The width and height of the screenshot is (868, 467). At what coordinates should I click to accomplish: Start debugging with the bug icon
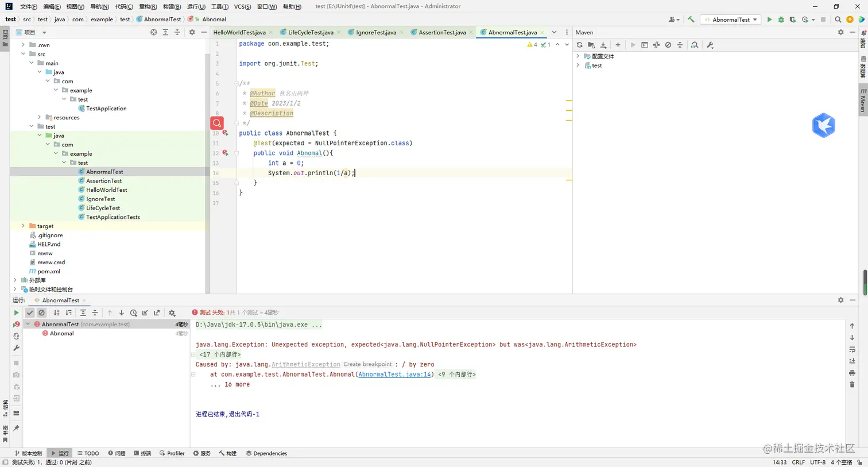click(x=781, y=20)
